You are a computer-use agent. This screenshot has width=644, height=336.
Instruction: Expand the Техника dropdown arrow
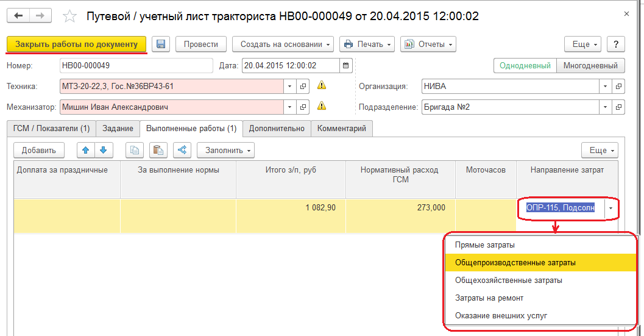pyautogui.click(x=289, y=87)
